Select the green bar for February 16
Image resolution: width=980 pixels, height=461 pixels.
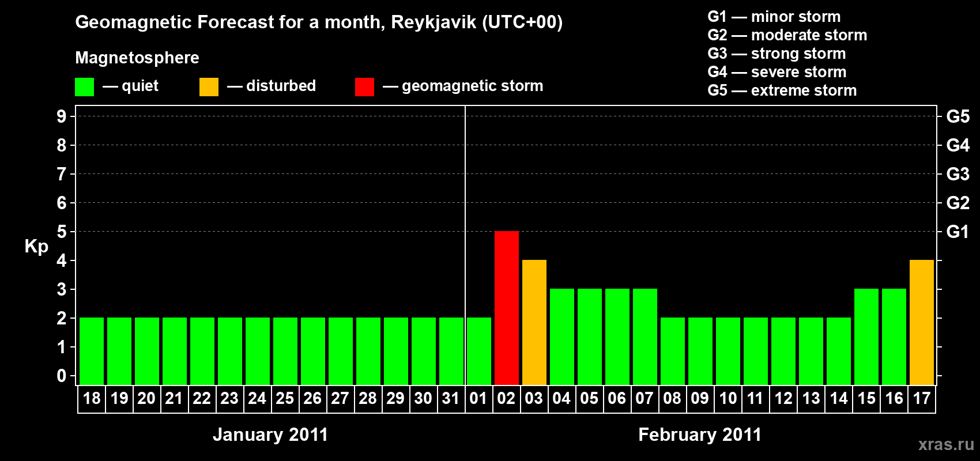(x=894, y=337)
